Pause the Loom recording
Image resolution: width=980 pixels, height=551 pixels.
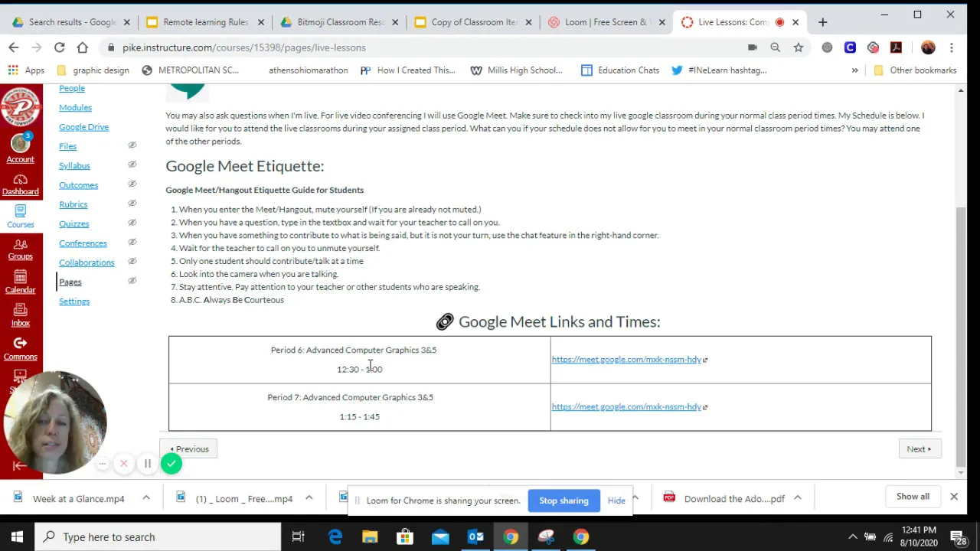(148, 463)
